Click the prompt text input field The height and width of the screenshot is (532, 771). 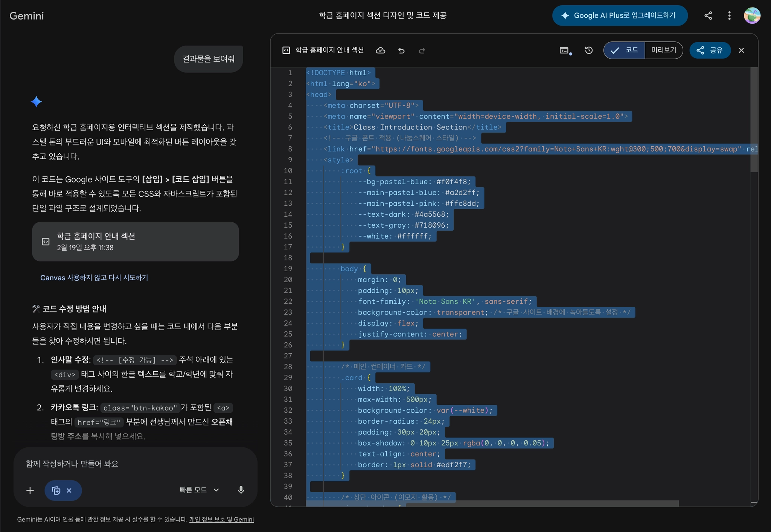[x=135, y=464]
